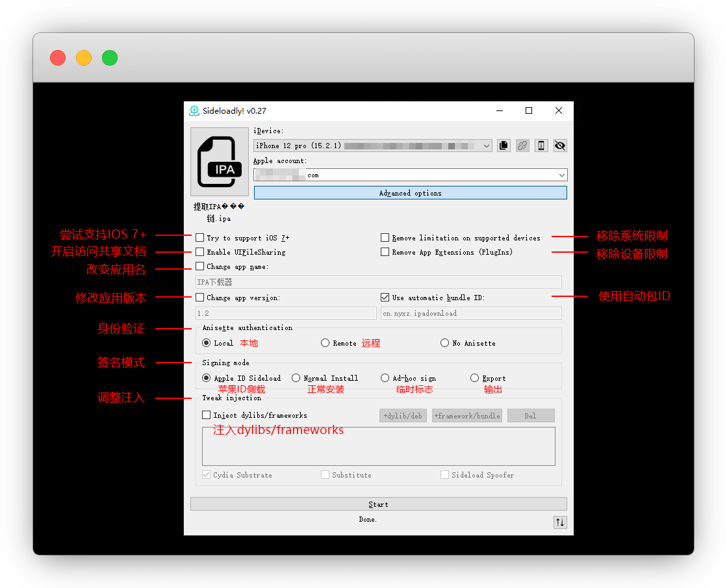Click the +dylib/deb button
727x588 pixels.
coord(403,416)
